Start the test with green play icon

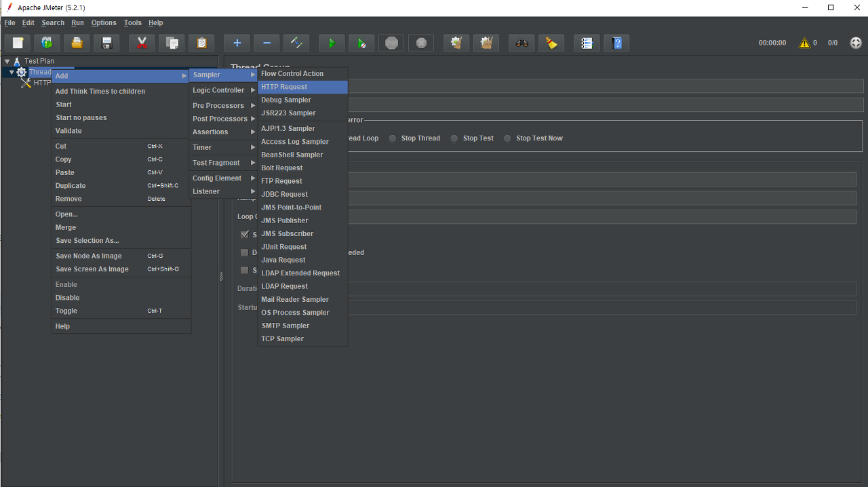pos(332,43)
